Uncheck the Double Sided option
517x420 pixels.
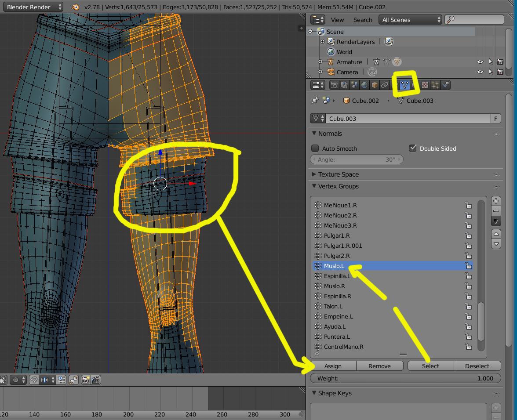click(412, 148)
